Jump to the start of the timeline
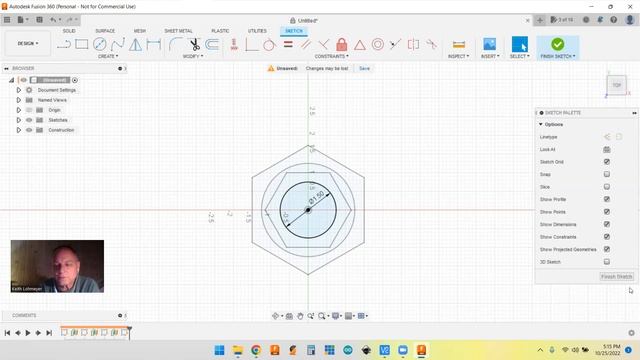Image resolution: width=640 pixels, height=360 pixels. coord(7,333)
